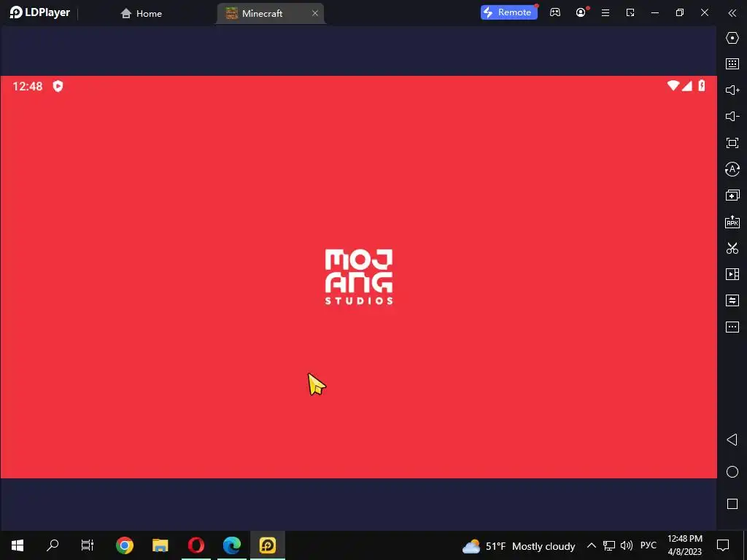
Task: Tap the Android recent apps square
Action: click(x=732, y=504)
